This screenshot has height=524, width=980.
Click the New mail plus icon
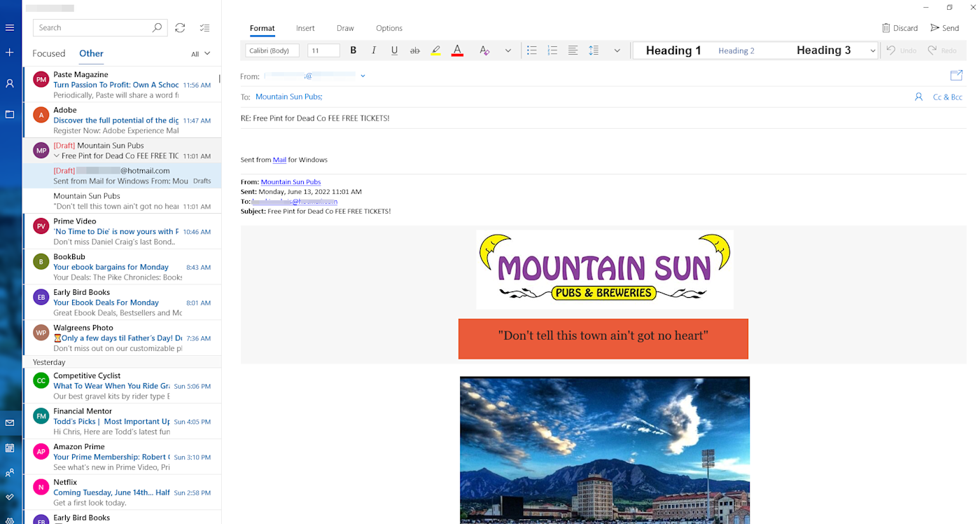click(x=10, y=53)
